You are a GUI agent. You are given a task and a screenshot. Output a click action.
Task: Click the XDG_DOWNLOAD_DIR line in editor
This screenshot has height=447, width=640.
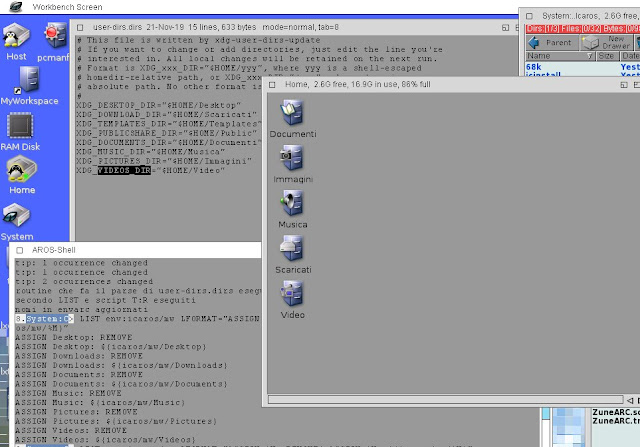coord(167,114)
